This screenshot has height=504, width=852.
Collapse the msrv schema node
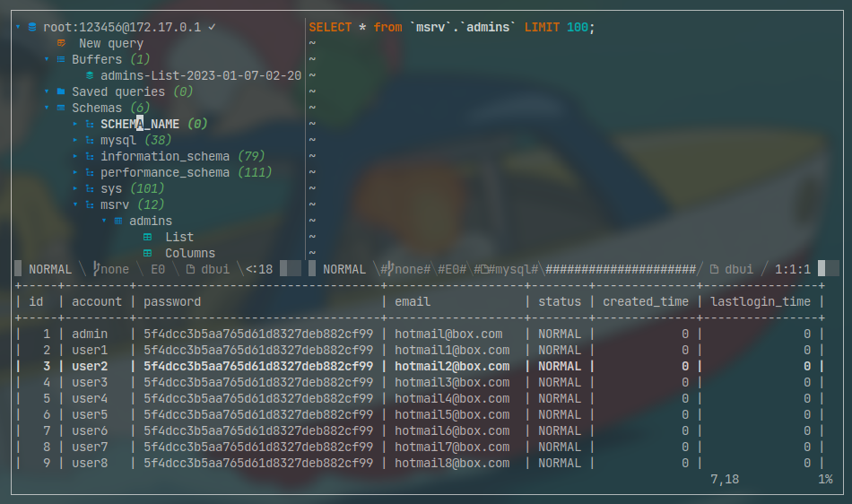75,204
